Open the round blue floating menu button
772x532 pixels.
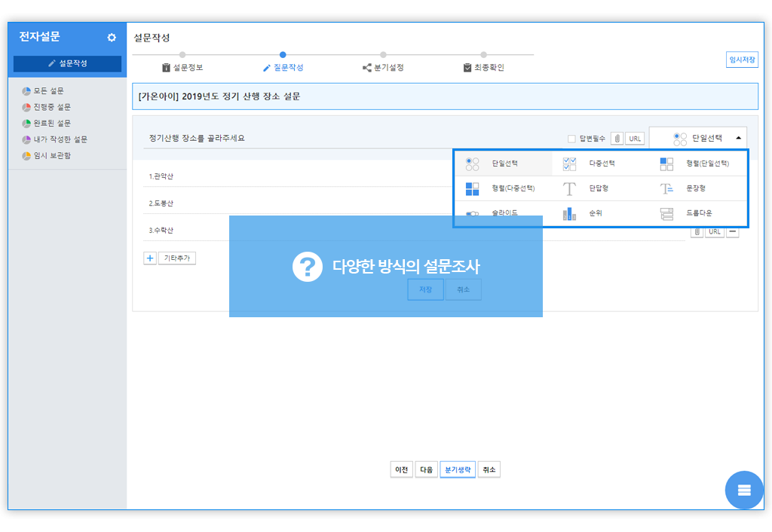[743, 490]
